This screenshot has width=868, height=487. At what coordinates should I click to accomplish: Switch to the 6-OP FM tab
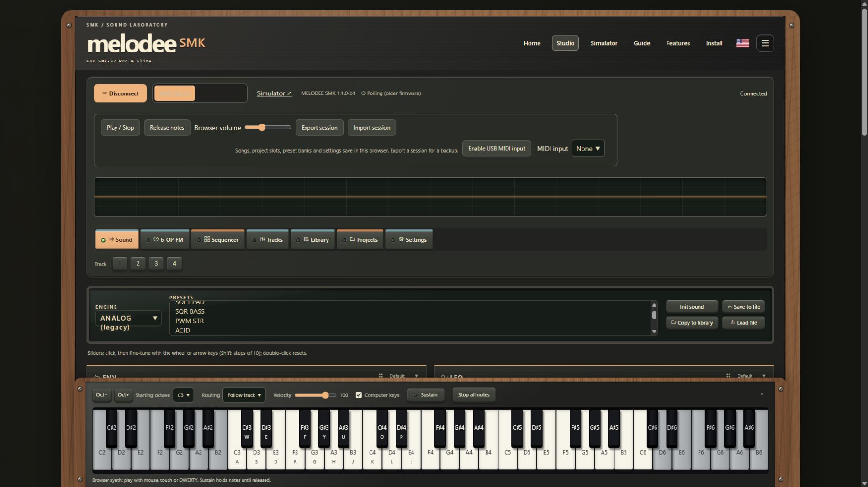(165, 239)
